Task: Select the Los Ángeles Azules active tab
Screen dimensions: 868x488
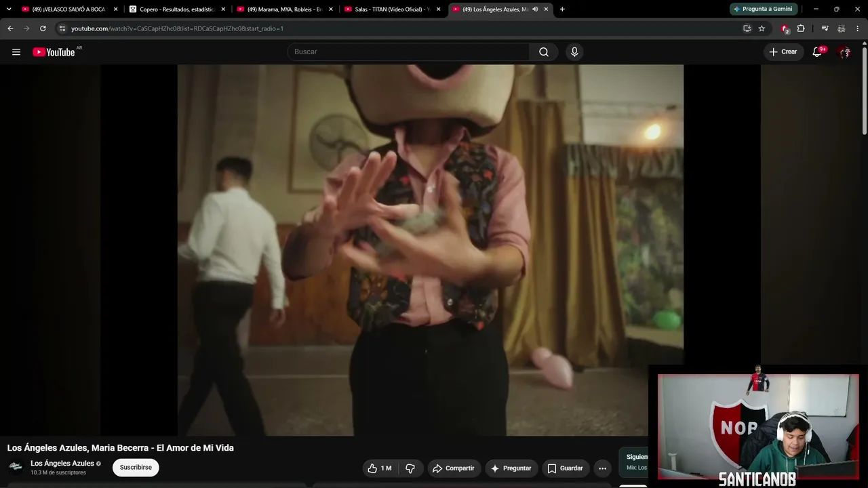Action: (x=495, y=9)
